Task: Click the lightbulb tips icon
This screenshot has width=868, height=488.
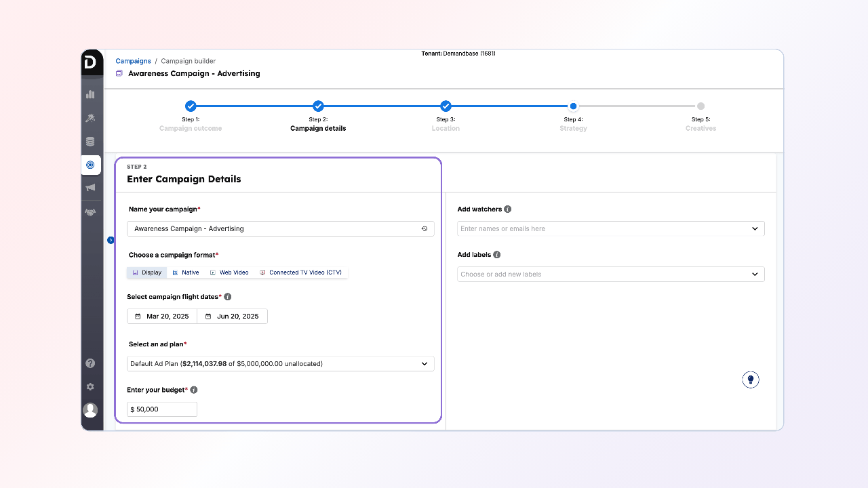Action: [750, 380]
